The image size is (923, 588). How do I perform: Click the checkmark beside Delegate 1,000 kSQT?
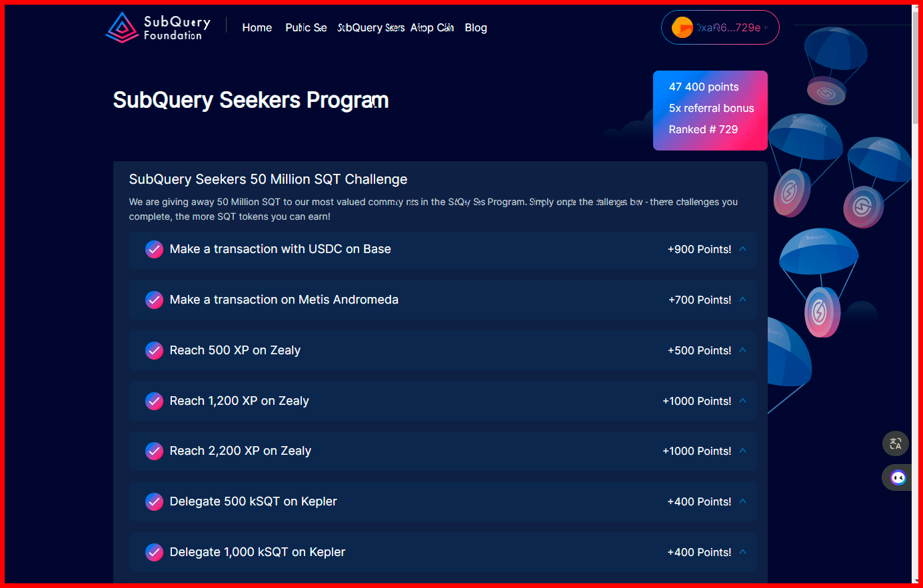[154, 552]
